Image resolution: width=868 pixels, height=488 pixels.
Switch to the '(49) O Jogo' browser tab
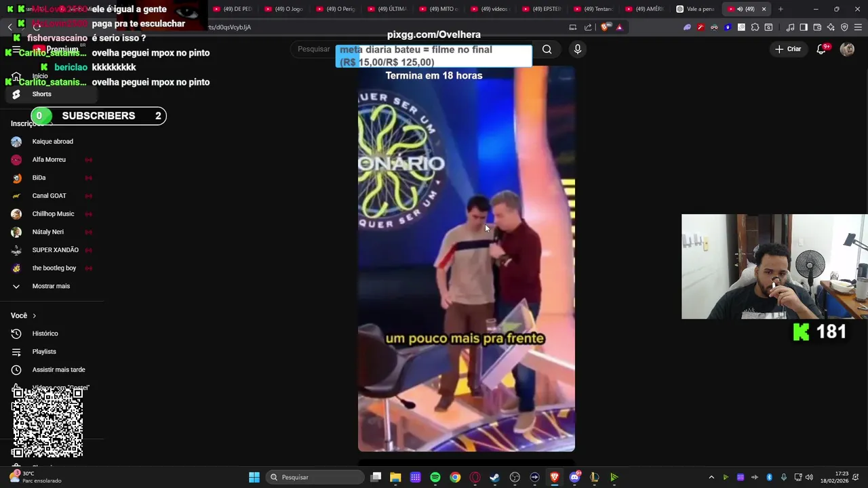(284, 9)
